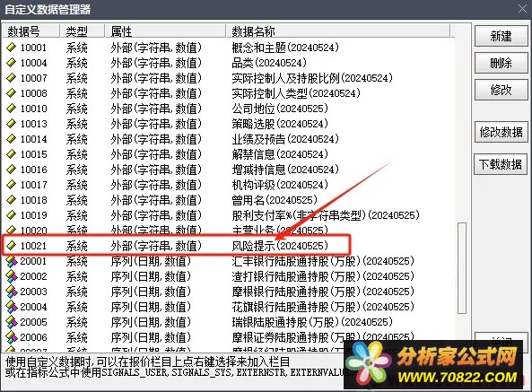
Task: Click the 新建 button
Action: click(x=501, y=36)
